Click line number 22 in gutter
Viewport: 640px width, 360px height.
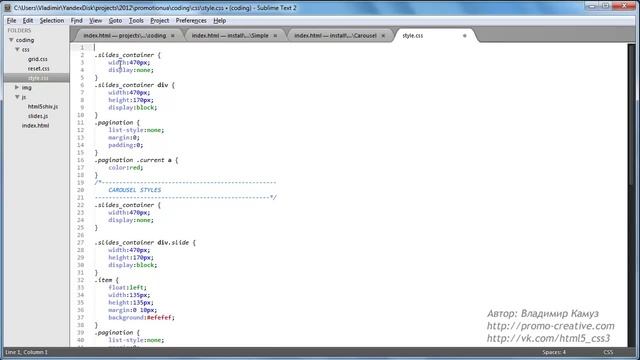(80, 205)
